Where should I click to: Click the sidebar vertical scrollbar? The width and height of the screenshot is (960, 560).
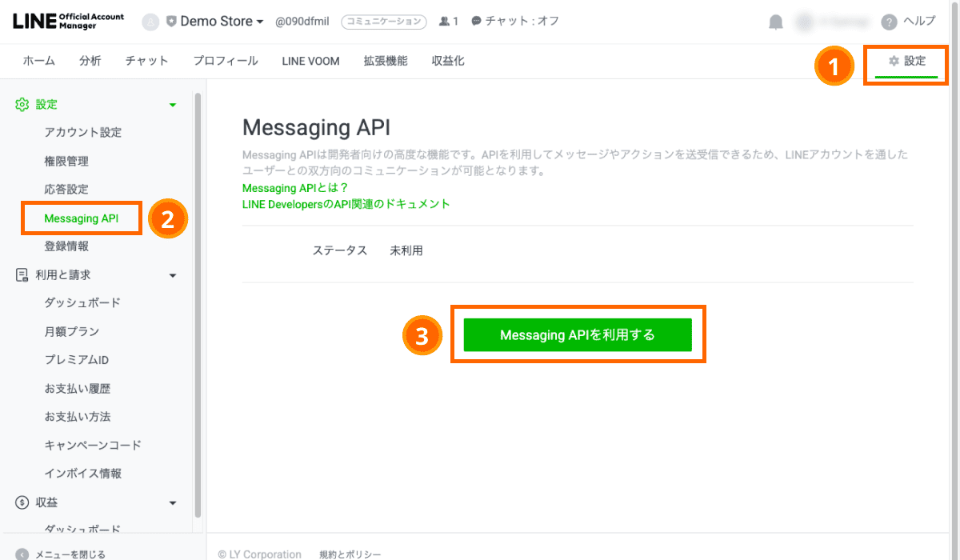[198, 306]
